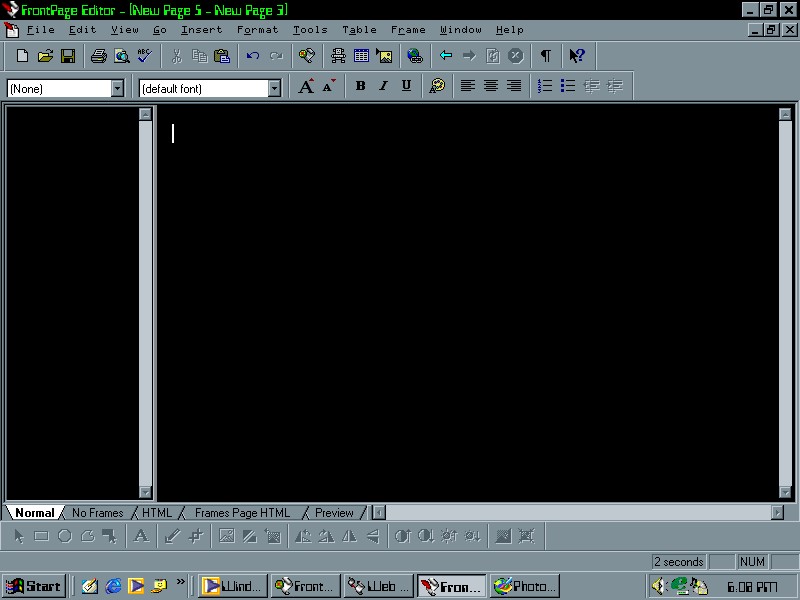Select the arrow pointer tool in image toolbar
800x600 pixels.
19,536
